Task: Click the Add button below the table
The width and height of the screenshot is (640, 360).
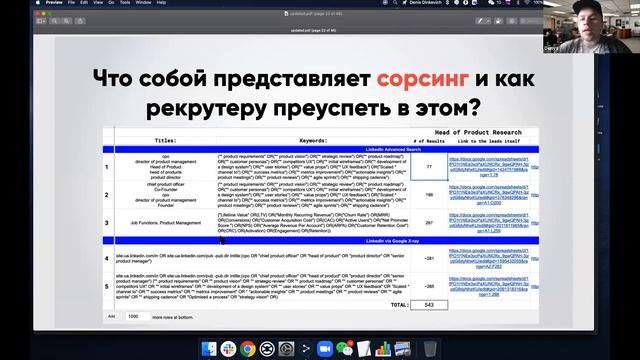Action: [x=111, y=316]
